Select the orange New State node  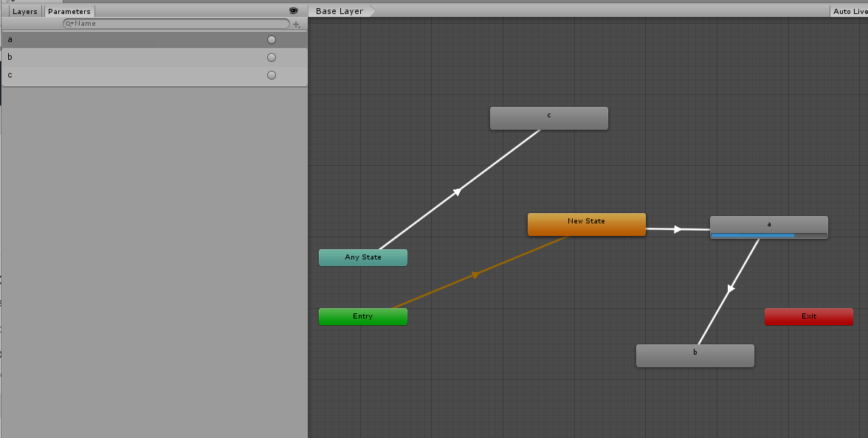pyautogui.click(x=586, y=221)
